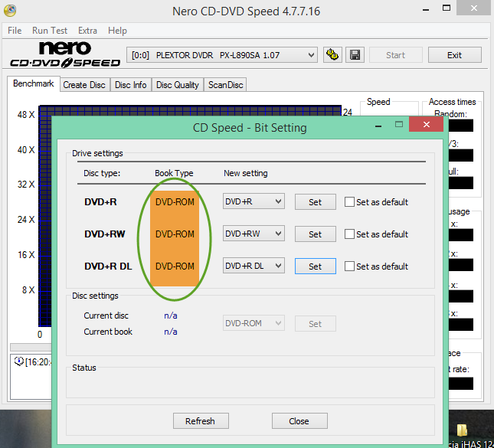The height and width of the screenshot is (448, 494).
Task: Click the DVD-ROM book type for DVD+R DL
Action: (x=175, y=267)
